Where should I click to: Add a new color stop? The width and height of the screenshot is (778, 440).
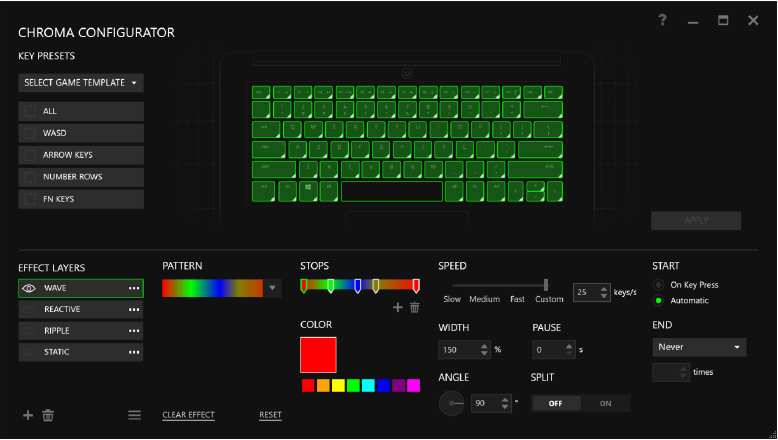(x=397, y=308)
